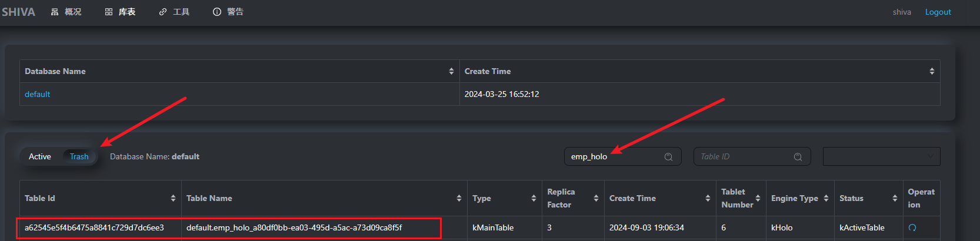Sort table list by Replica Factor
The width and height of the screenshot is (980, 241).
(x=596, y=198)
